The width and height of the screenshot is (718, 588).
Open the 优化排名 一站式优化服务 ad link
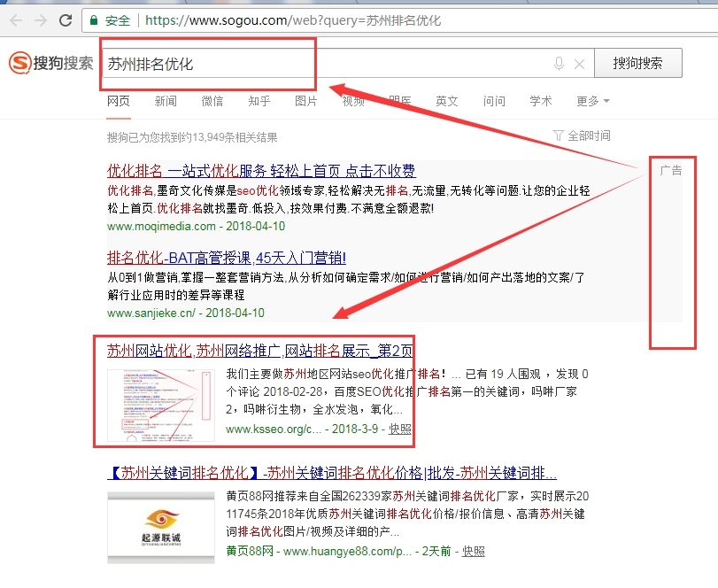pyautogui.click(x=261, y=171)
